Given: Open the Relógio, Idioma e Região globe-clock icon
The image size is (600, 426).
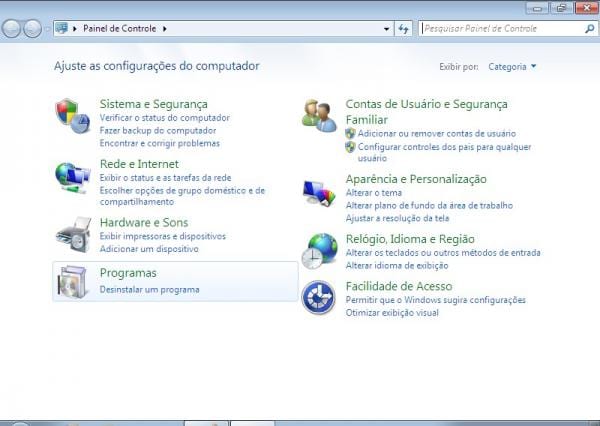Looking at the screenshot, I should tap(320, 251).
